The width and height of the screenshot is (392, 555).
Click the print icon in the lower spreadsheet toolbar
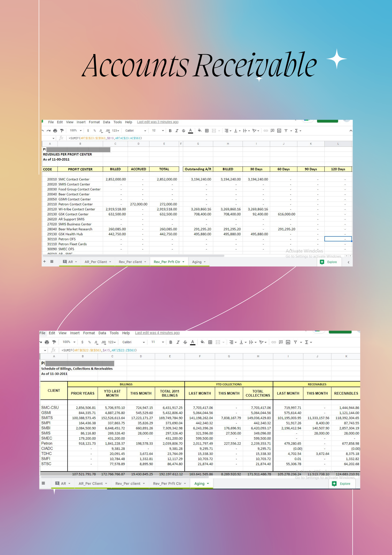[47, 342]
